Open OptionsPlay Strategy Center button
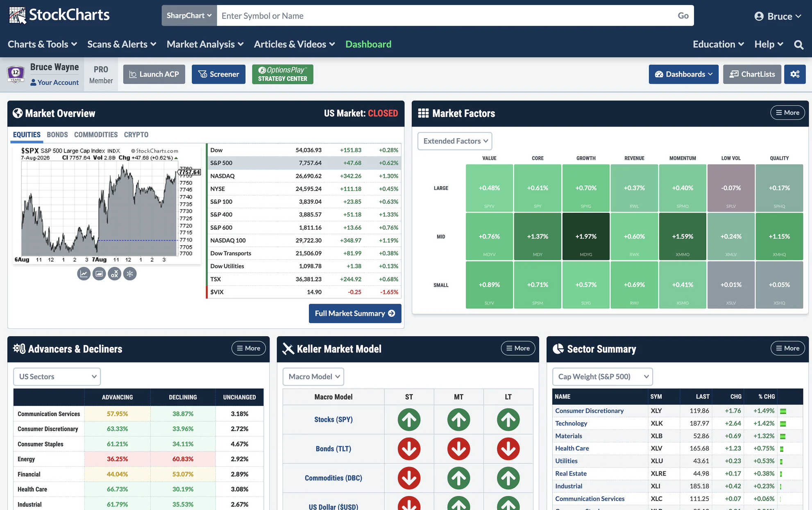This screenshot has height=510, width=812. (x=283, y=74)
